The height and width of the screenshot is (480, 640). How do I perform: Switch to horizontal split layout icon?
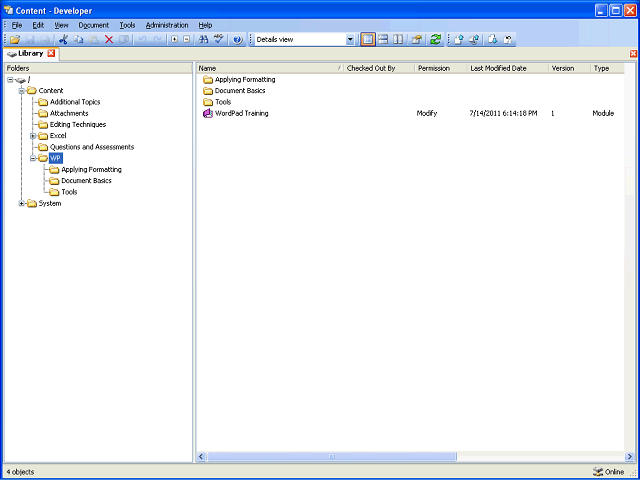(x=383, y=40)
